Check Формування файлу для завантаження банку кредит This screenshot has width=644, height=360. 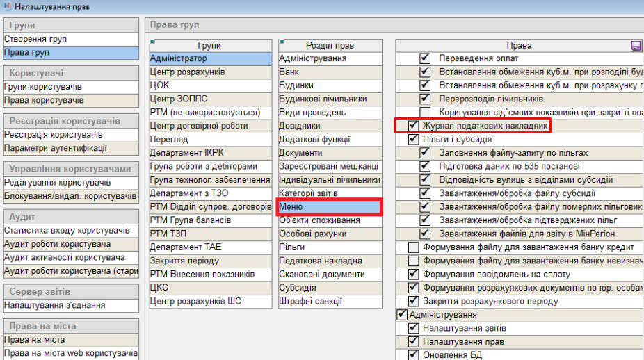pos(413,247)
